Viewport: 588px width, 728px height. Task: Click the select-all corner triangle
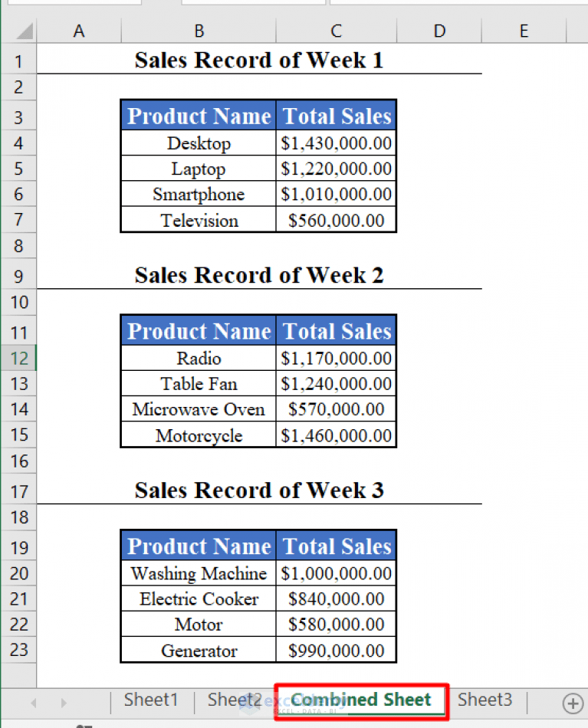pyautogui.click(x=25, y=31)
